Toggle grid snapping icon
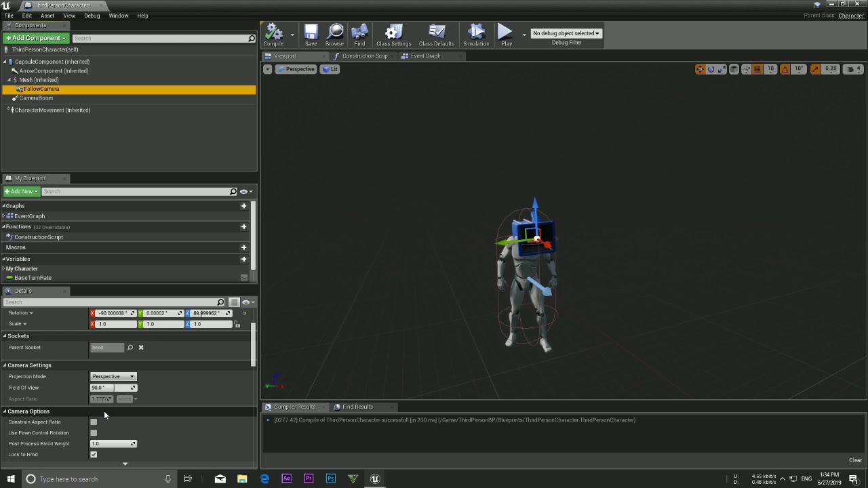868x488 pixels. pos(757,69)
